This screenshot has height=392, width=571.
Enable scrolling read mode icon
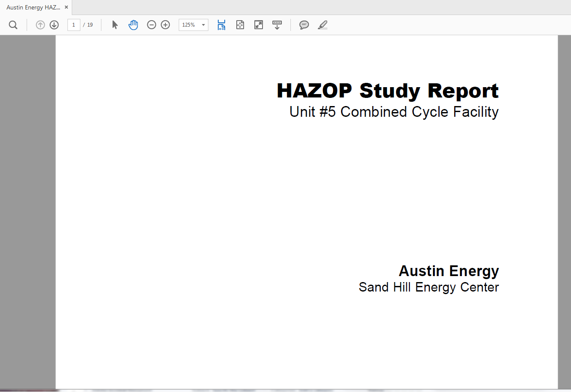(x=277, y=25)
